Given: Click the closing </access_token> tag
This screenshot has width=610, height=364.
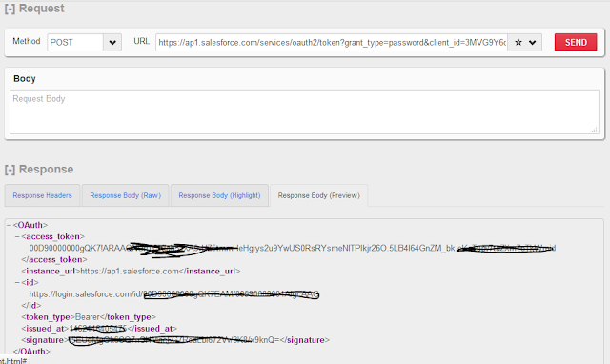Looking at the screenshot, I should click(54, 259).
